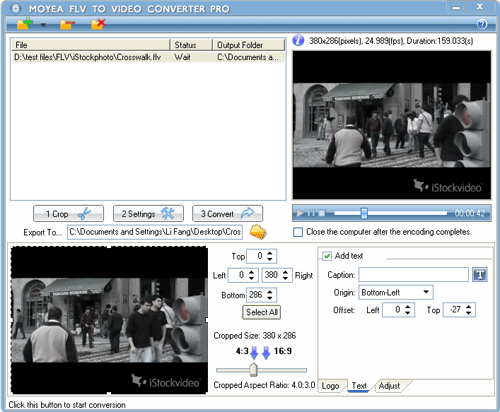
Task: Increase the Right crop value
Action: (x=286, y=272)
